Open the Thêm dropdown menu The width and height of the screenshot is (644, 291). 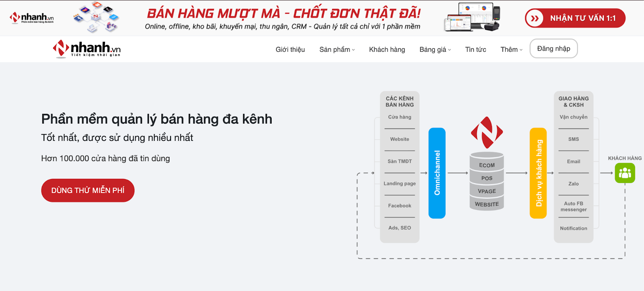pos(511,50)
